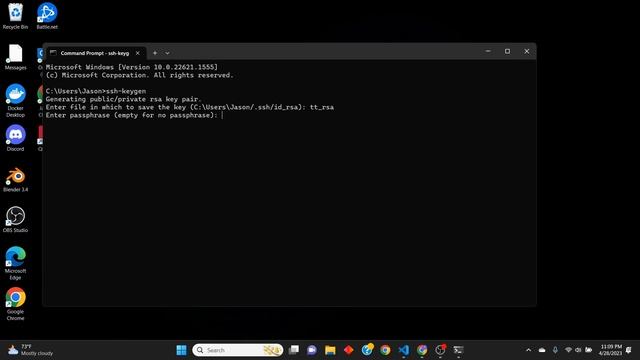This screenshot has height=360, width=640.
Task: Click the taskbar Search box
Action: pyautogui.click(x=238, y=350)
